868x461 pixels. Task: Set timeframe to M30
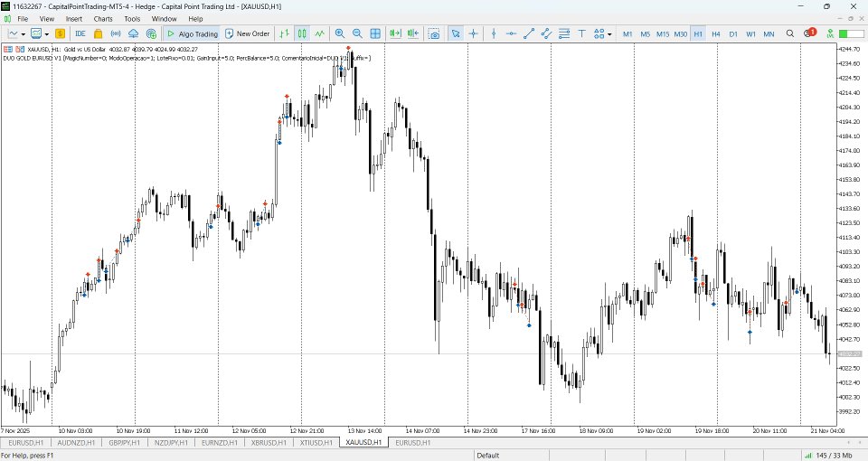click(x=680, y=33)
